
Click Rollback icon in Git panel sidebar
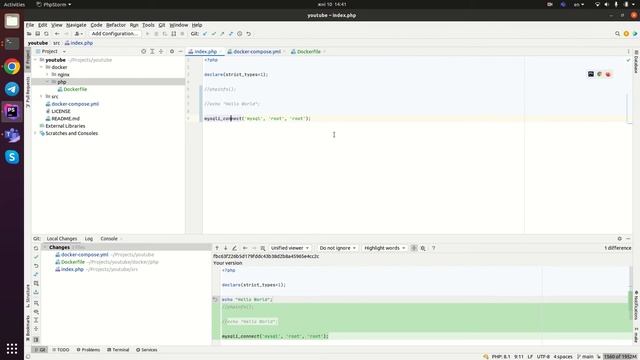click(x=36, y=266)
